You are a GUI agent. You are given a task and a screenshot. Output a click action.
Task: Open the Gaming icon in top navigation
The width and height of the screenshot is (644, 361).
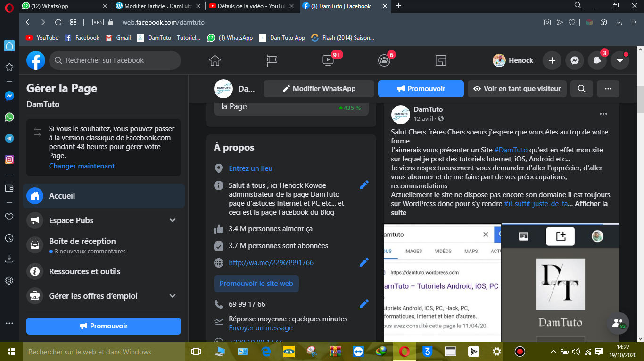pyautogui.click(x=441, y=60)
